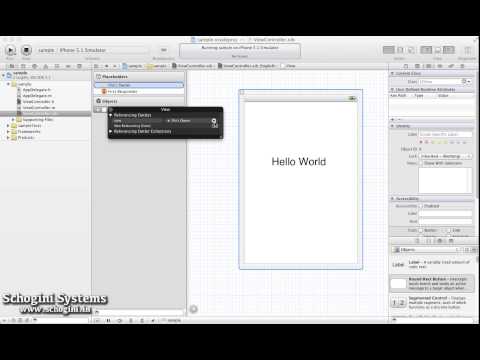The width and height of the screenshot is (480, 360).
Task: Show the Connections inspector tab
Action: tap(462, 66)
